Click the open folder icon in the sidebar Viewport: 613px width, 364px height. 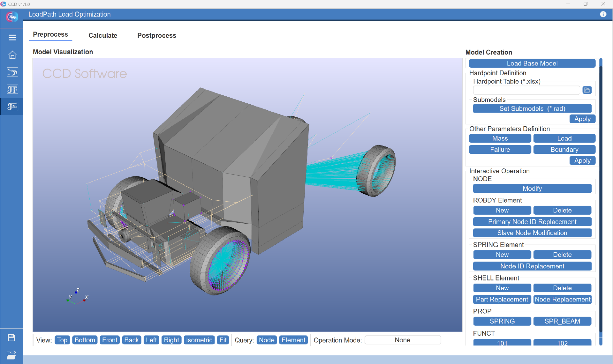tap(11, 355)
